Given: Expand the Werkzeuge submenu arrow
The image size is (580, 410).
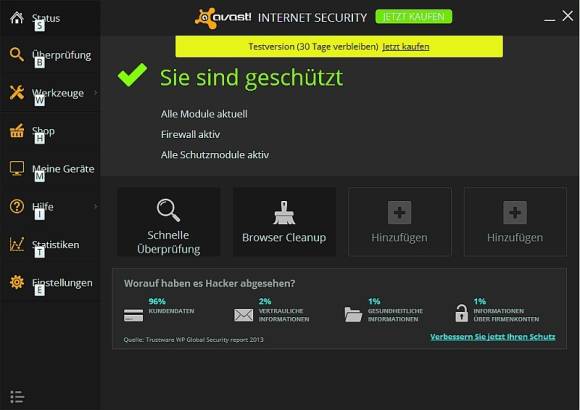Looking at the screenshot, I should (96, 93).
